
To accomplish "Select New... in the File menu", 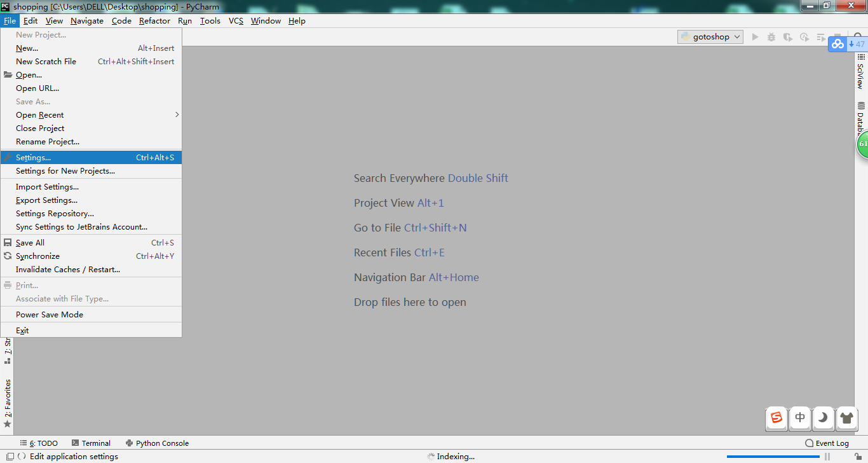I will coord(91,48).
